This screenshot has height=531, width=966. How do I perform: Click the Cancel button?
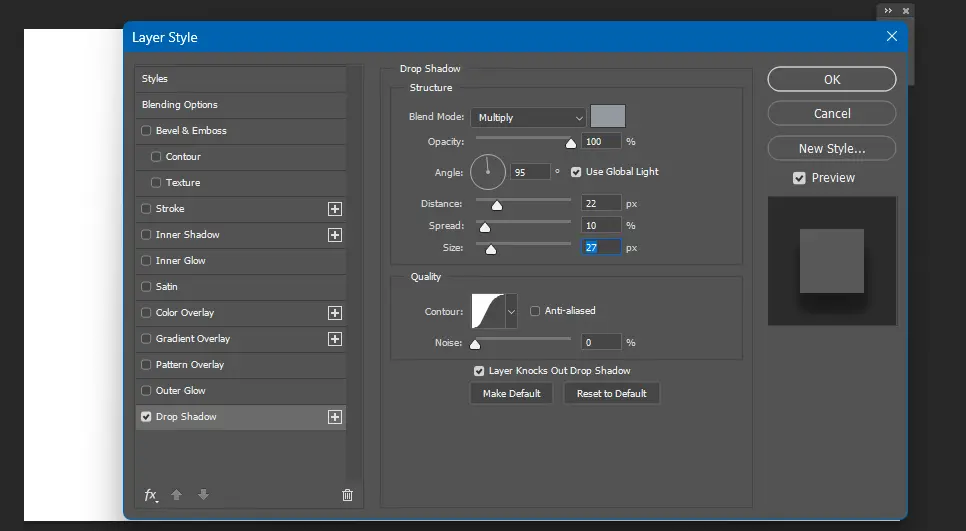pyautogui.click(x=832, y=113)
